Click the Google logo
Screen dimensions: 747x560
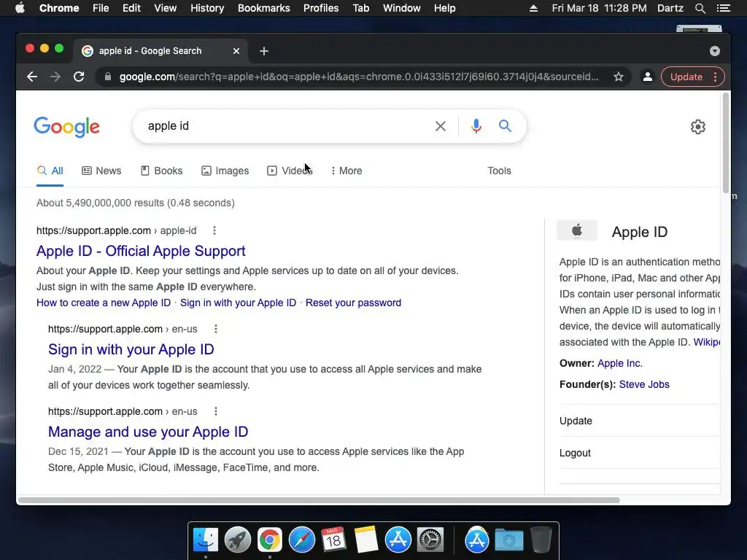click(x=66, y=127)
